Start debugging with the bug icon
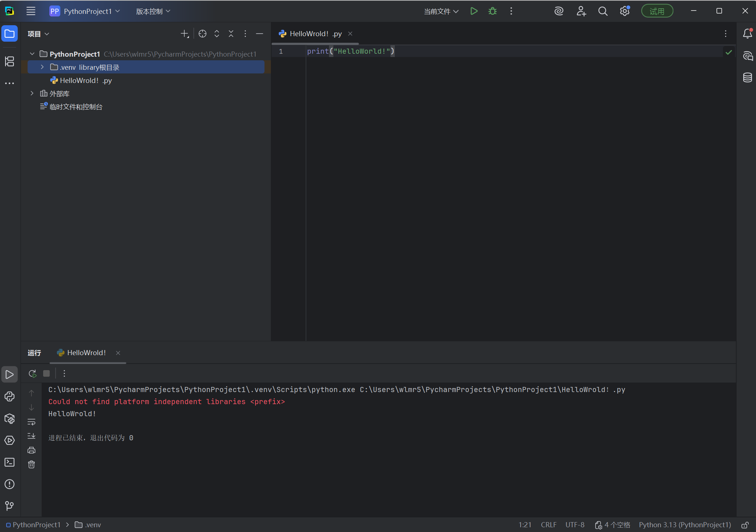The image size is (756, 532). [492, 11]
